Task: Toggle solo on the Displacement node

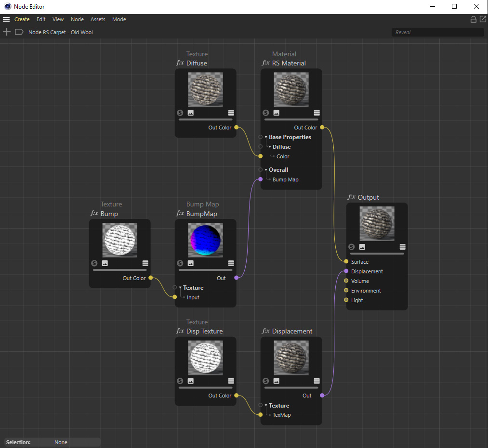Action: coord(266,381)
